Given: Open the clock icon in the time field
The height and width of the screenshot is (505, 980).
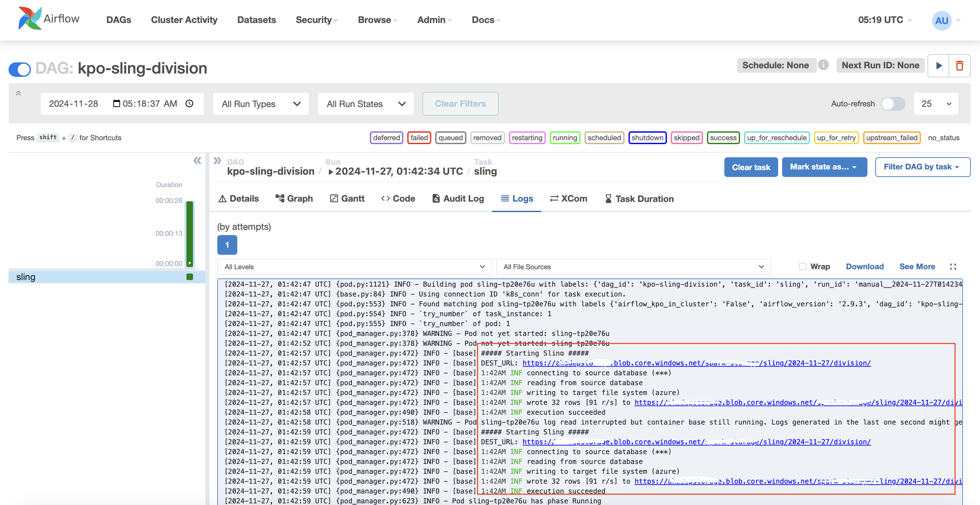Looking at the screenshot, I should pyautogui.click(x=189, y=103).
